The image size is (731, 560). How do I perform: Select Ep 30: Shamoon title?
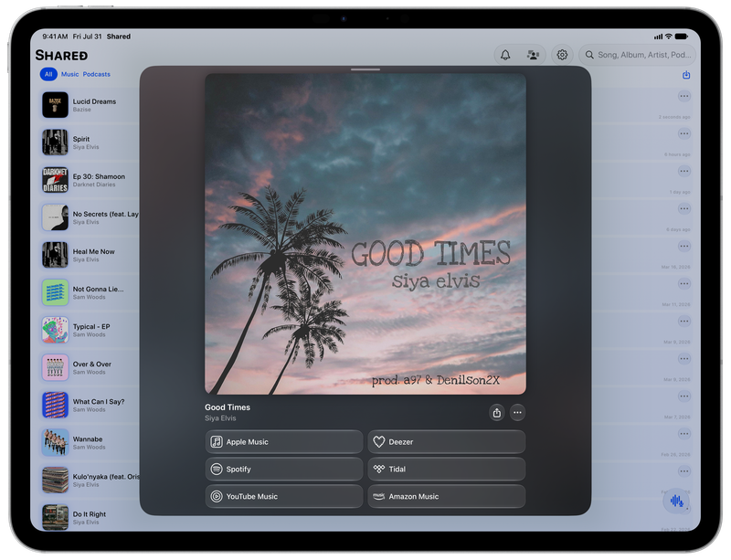99,176
